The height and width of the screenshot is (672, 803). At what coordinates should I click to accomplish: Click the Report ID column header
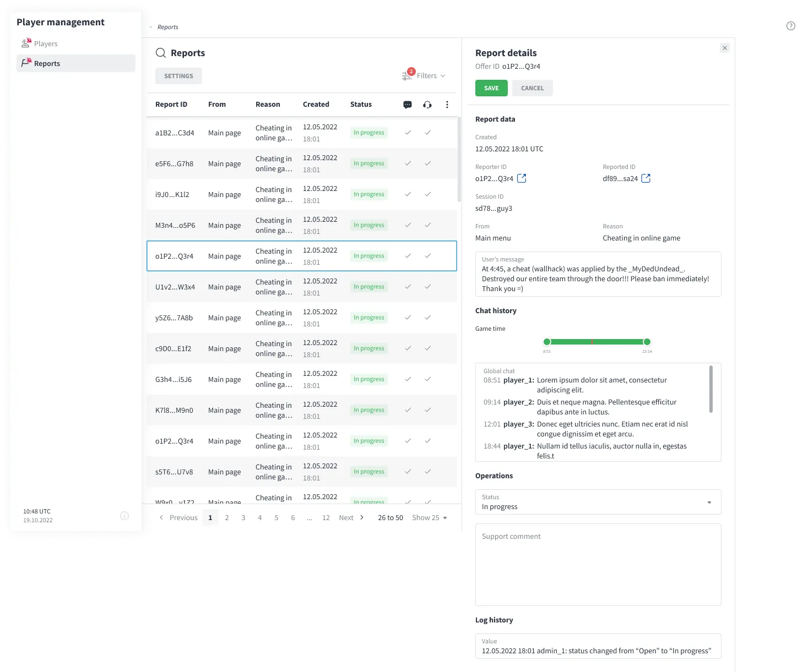click(171, 105)
